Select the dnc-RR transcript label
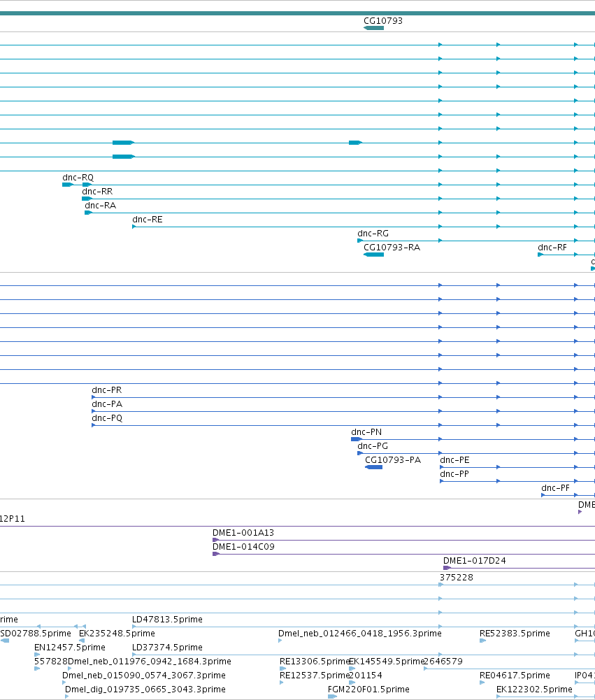This screenshot has width=595, height=700. coord(97,192)
